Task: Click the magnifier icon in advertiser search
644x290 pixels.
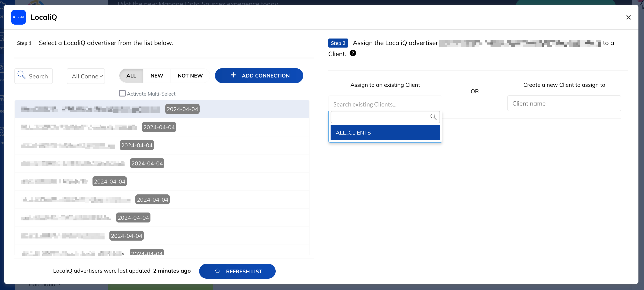Action: [x=22, y=74]
